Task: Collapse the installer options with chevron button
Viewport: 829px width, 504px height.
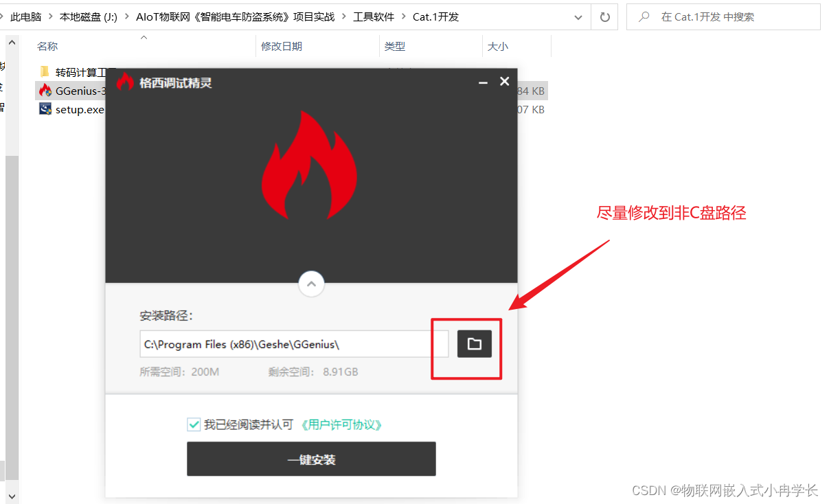Action: click(311, 283)
